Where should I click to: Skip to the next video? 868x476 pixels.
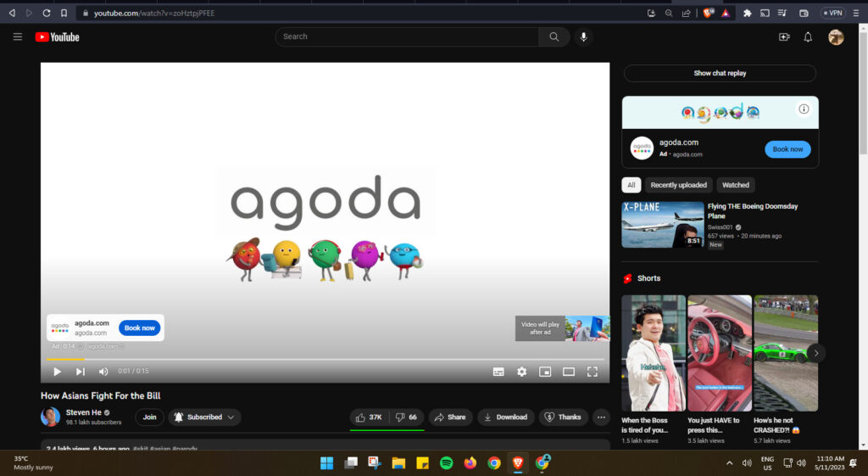click(81, 372)
